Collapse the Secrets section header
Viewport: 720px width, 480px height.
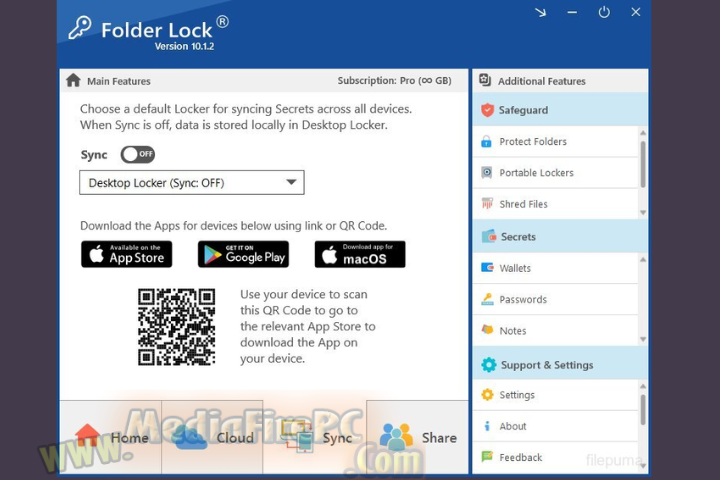coord(560,236)
